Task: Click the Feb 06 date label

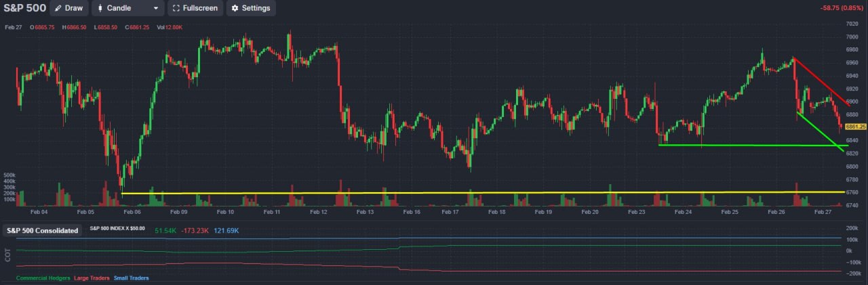Action: point(132,212)
